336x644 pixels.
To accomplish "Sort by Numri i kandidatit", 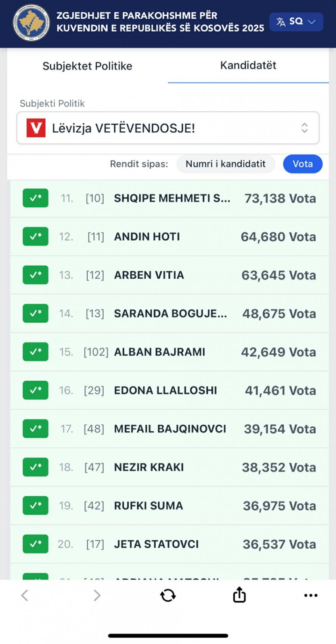I will (x=225, y=164).
